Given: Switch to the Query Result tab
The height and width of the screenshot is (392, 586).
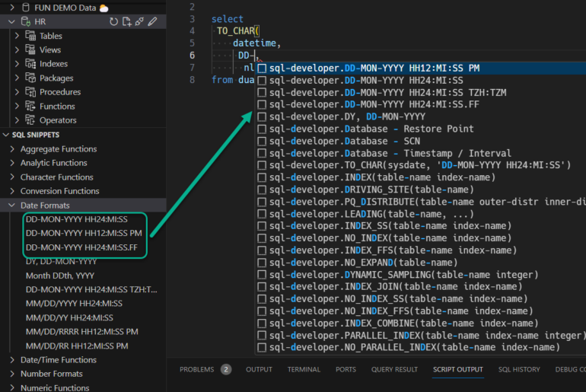Looking at the screenshot, I should pyautogui.click(x=393, y=370).
